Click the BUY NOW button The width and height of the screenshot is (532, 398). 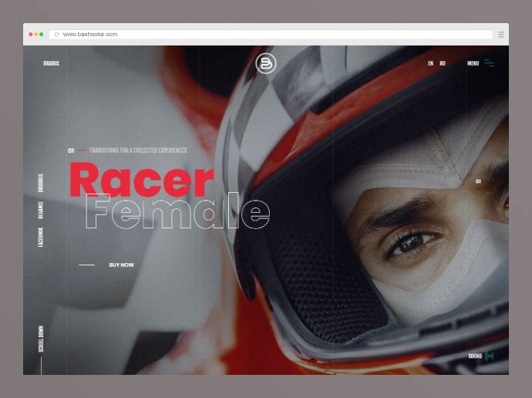tap(121, 265)
